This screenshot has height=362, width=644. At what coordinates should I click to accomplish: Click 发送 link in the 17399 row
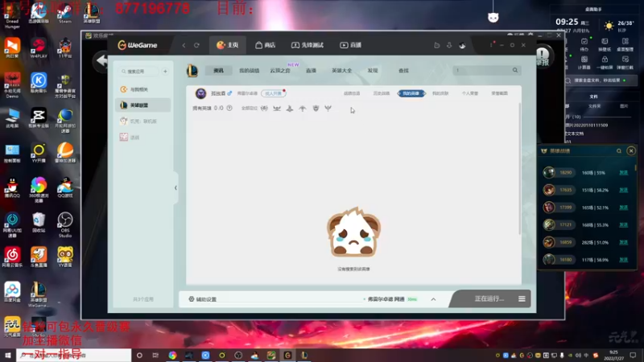pos(623,208)
